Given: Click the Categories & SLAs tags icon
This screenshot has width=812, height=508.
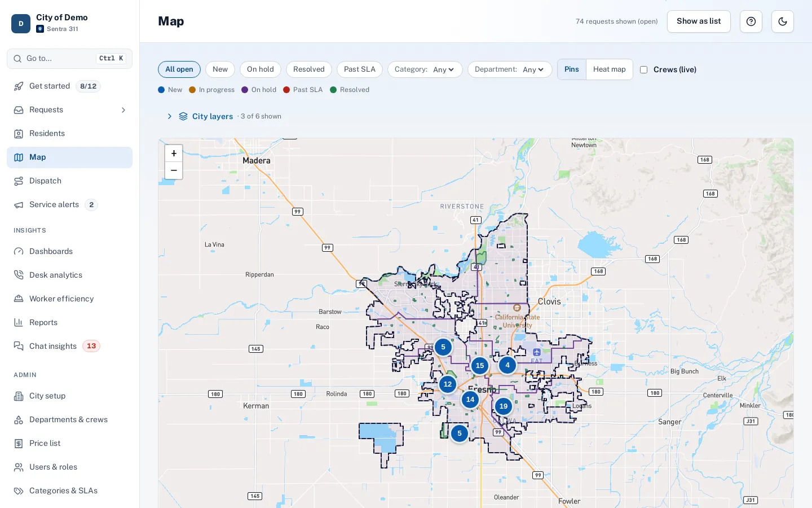Looking at the screenshot, I should pyautogui.click(x=19, y=491).
